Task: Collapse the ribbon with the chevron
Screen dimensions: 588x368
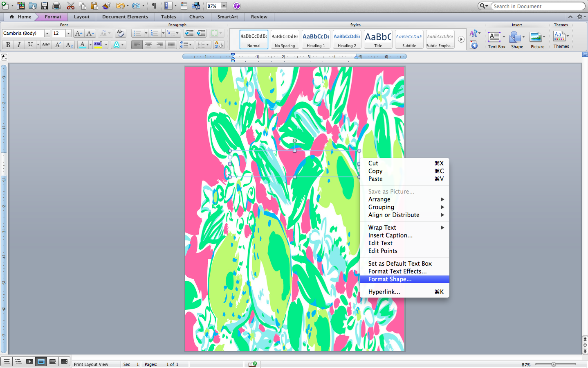Action: pos(570,17)
